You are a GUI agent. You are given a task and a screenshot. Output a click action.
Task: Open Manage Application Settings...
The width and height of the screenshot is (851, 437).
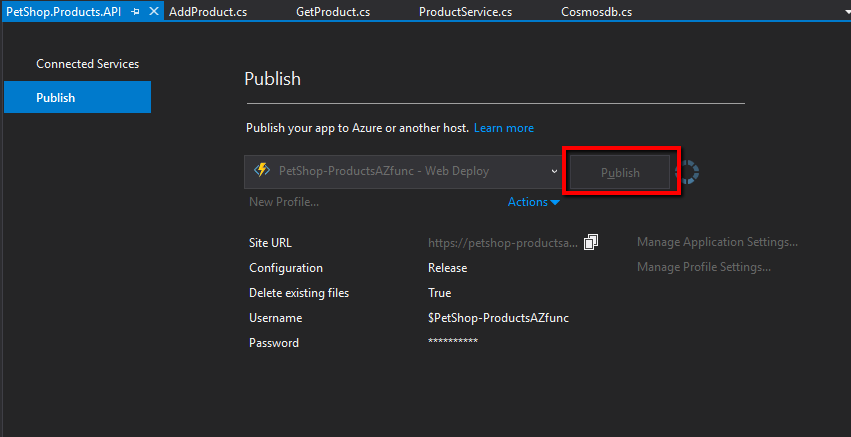[717, 242]
